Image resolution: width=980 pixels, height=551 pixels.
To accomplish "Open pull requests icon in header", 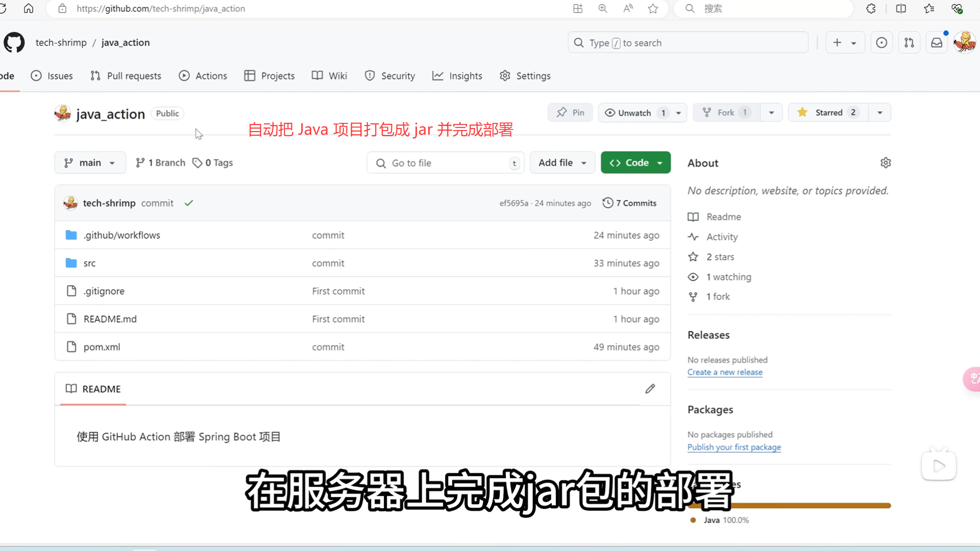I will click(909, 43).
